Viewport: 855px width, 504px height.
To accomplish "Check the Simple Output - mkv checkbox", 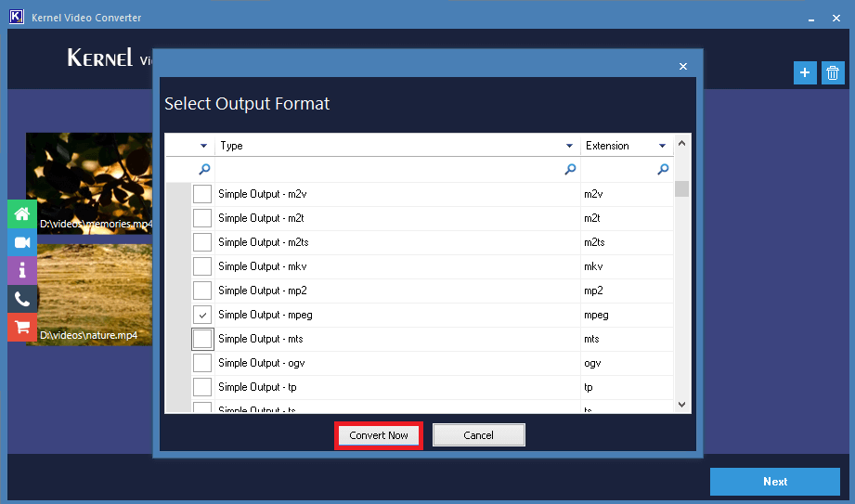I will 202,266.
